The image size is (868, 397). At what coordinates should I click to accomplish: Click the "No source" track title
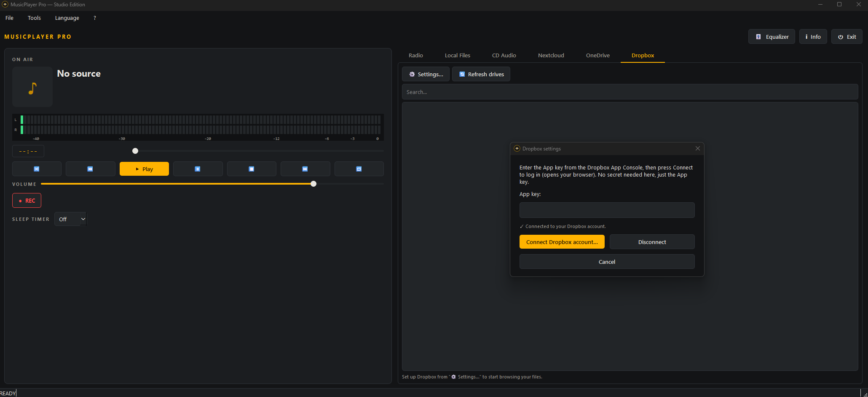[79, 74]
